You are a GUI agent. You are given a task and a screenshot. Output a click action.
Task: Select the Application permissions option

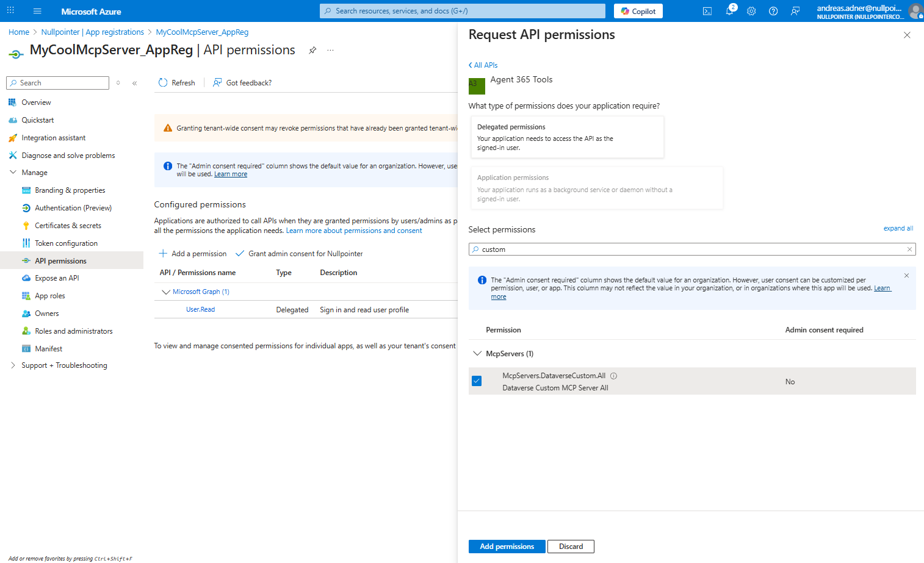pos(596,188)
